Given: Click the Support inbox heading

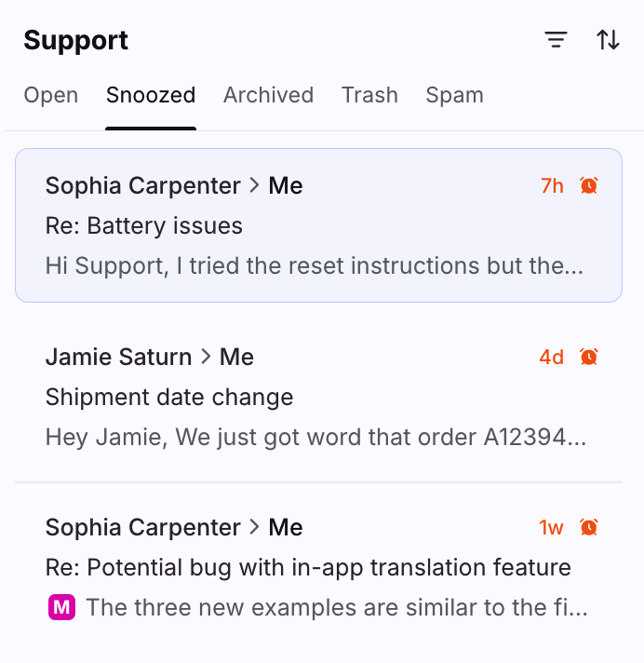Looking at the screenshot, I should click(x=76, y=40).
